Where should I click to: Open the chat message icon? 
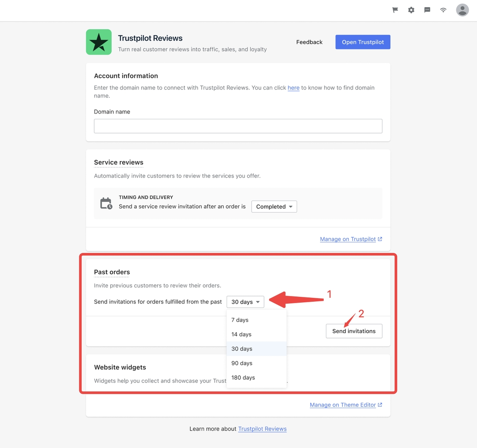coord(427,10)
